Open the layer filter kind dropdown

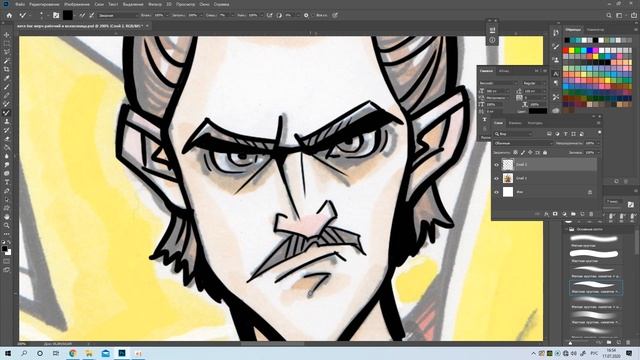(513, 134)
